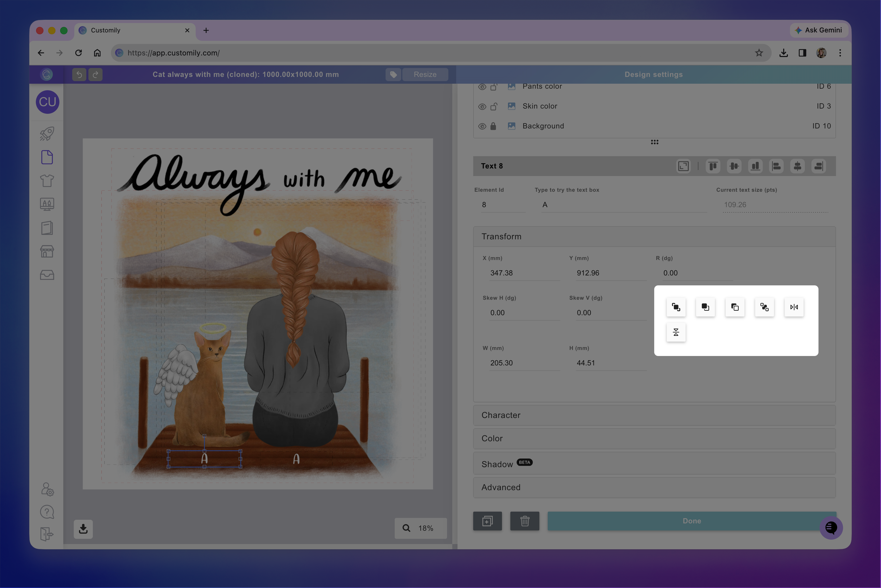Open the t-shirt products sidebar icon
Image resolution: width=881 pixels, height=588 pixels.
click(x=47, y=181)
